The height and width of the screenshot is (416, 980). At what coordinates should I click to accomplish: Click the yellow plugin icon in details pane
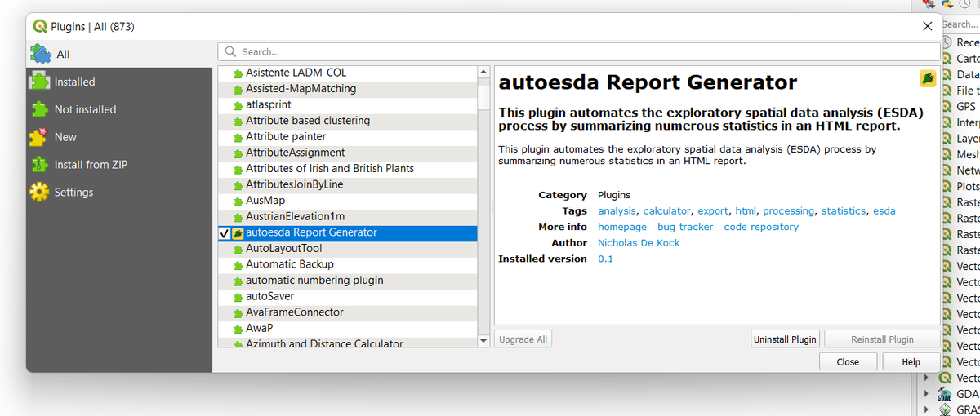[927, 78]
